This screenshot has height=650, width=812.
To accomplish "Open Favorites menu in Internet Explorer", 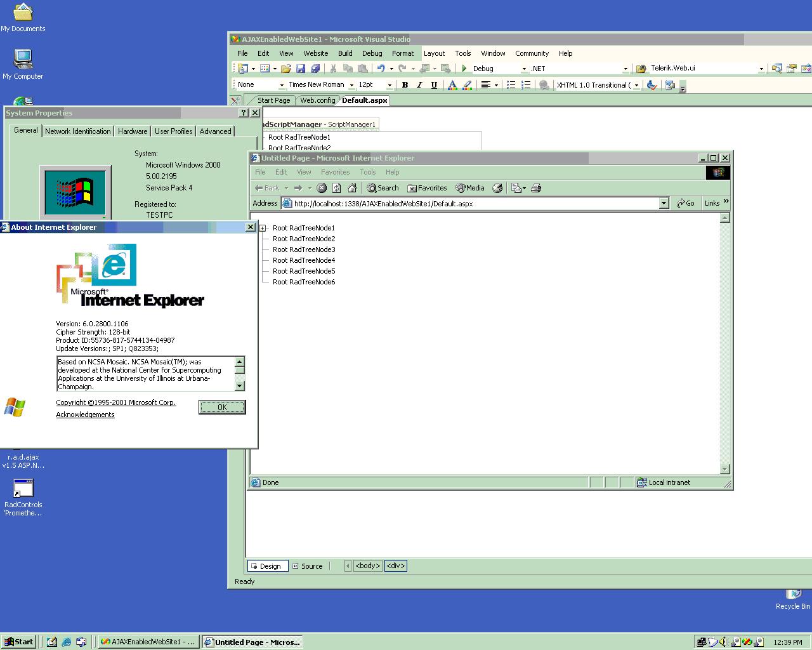I will [335, 172].
